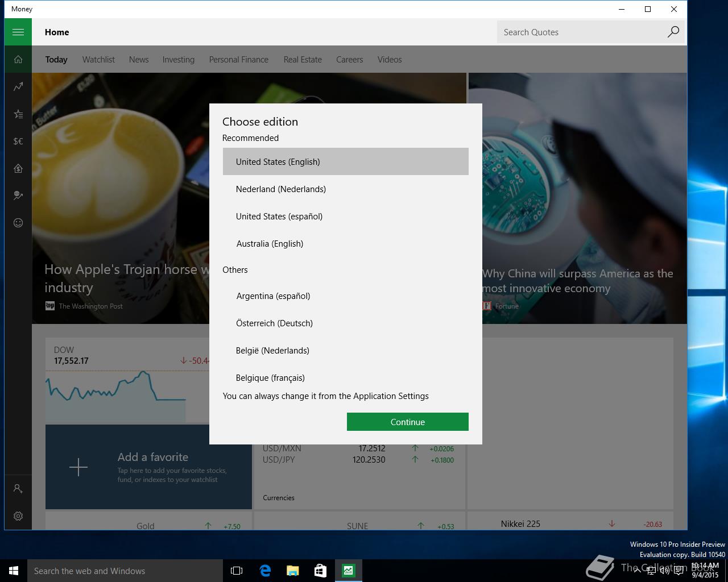Select Belgique (français) edition
This screenshot has height=582, width=728.
click(346, 376)
